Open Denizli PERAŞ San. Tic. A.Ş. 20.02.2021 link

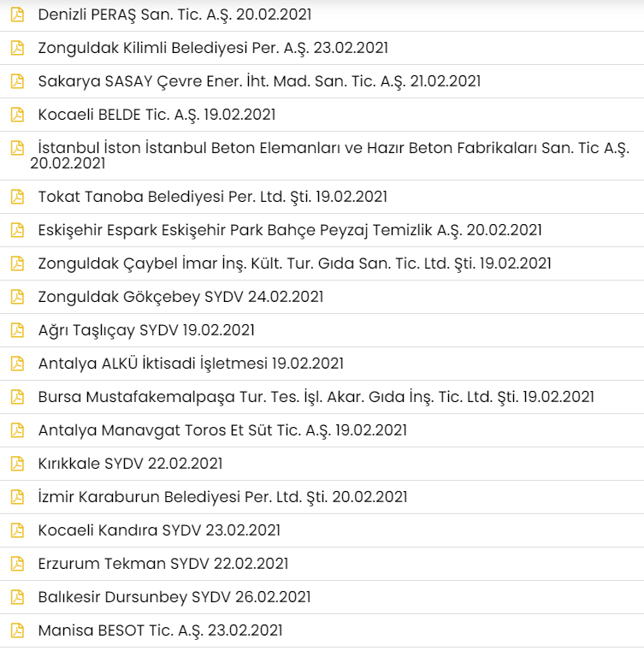174,15
